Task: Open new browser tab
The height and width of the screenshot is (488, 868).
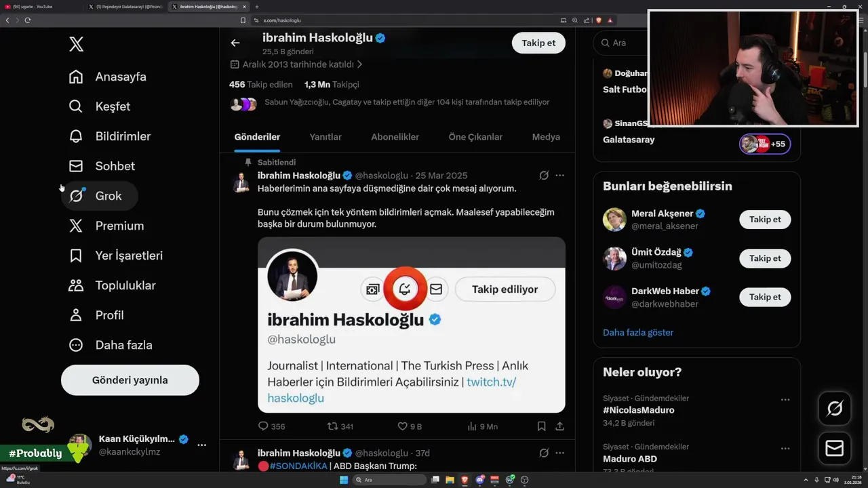Action: tap(257, 6)
